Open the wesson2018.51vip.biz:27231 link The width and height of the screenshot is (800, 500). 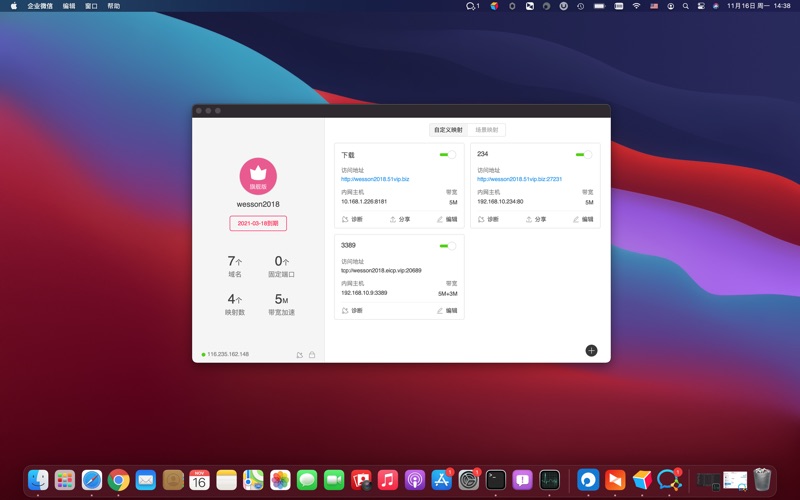point(519,179)
